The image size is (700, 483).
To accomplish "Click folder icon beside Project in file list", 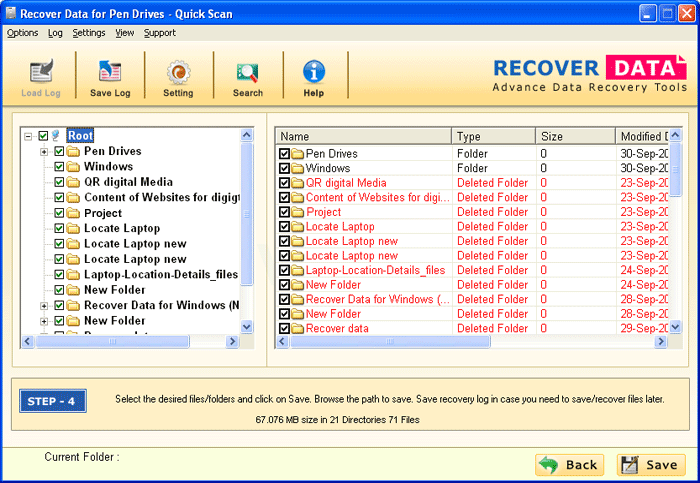I will pyautogui.click(x=297, y=212).
